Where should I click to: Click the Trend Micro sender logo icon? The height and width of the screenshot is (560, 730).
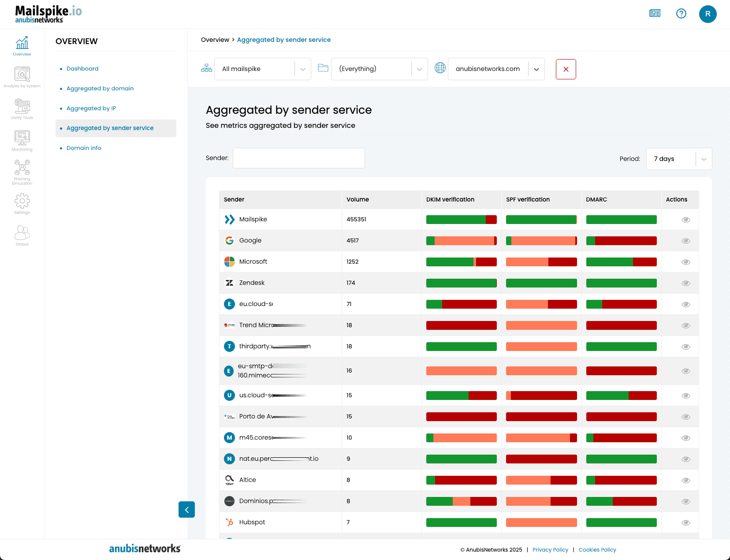[x=229, y=325]
